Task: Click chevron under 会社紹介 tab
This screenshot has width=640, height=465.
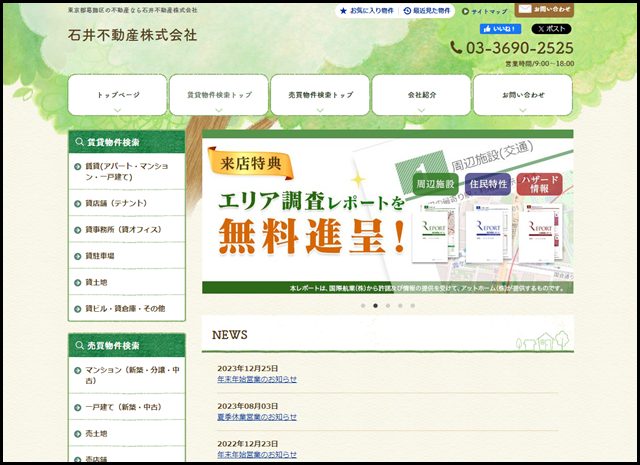Action: 421,110
